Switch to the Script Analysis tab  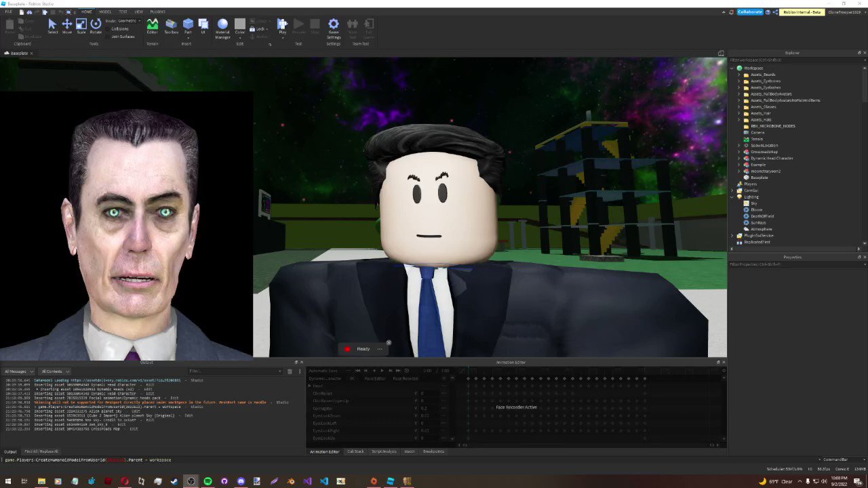pyautogui.click(x=384, y=451)
